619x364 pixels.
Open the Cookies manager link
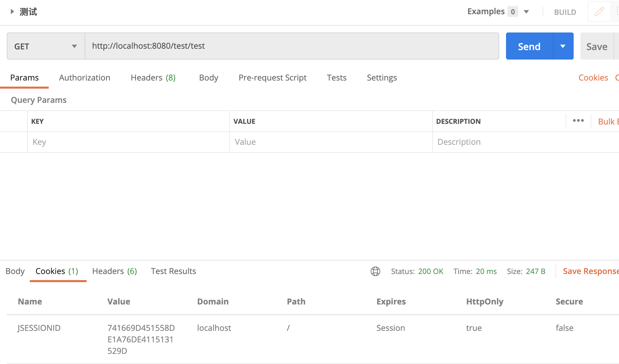pos(593,78)
